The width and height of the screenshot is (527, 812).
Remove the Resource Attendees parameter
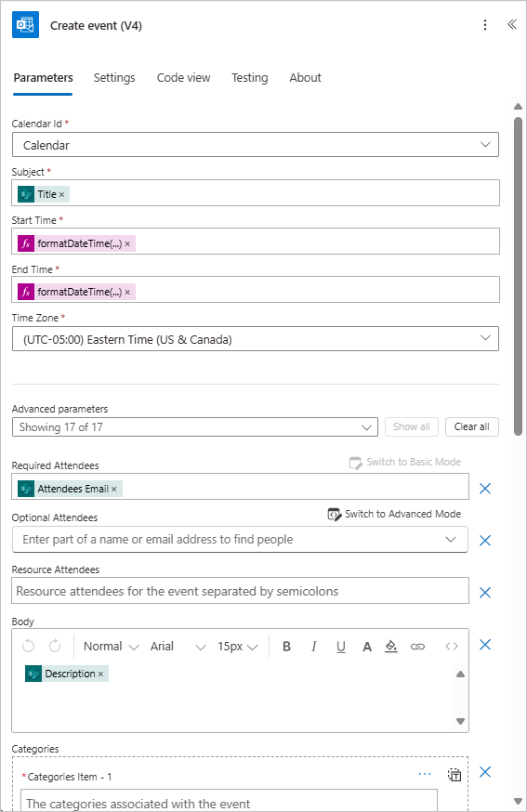tap(485, 593)
